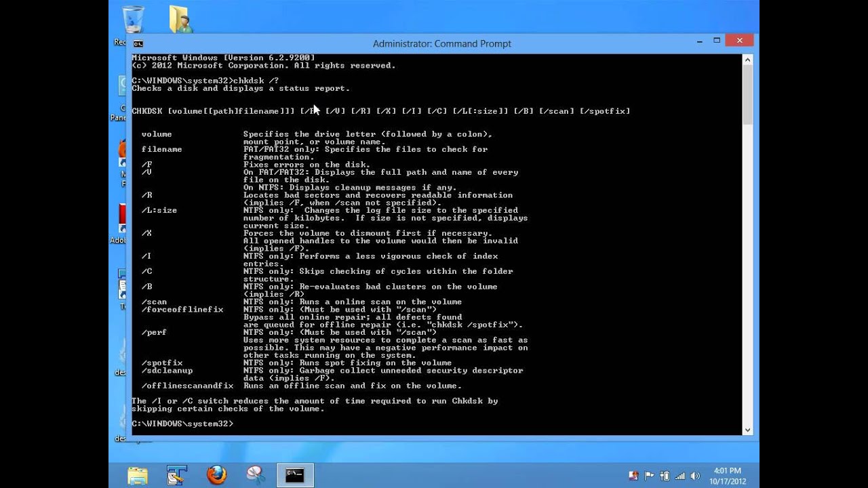868x488 pixels.
Task: Click the first notification tray icon beside the flag
Action: [634, 476]
